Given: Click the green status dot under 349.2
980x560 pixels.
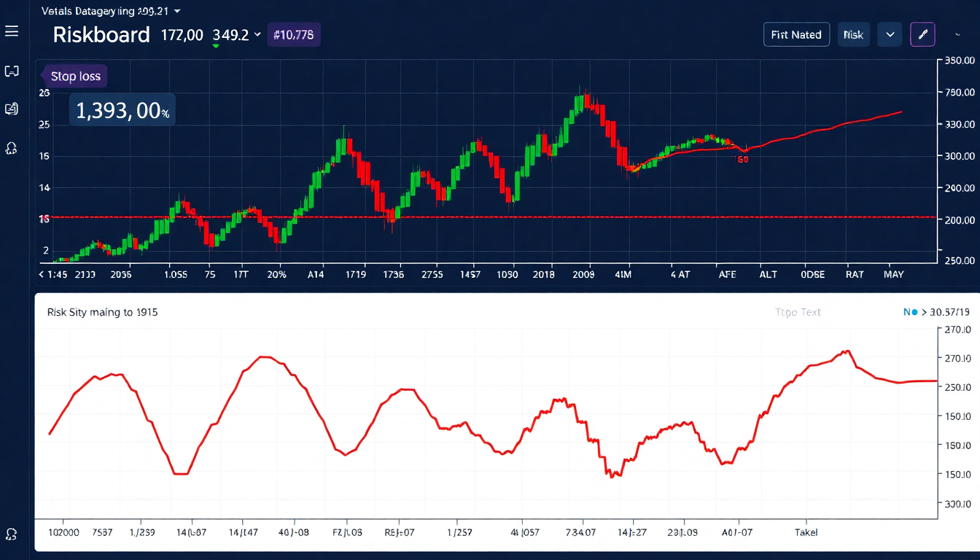Looking at the screenshot, I should (x=216, y=46).
